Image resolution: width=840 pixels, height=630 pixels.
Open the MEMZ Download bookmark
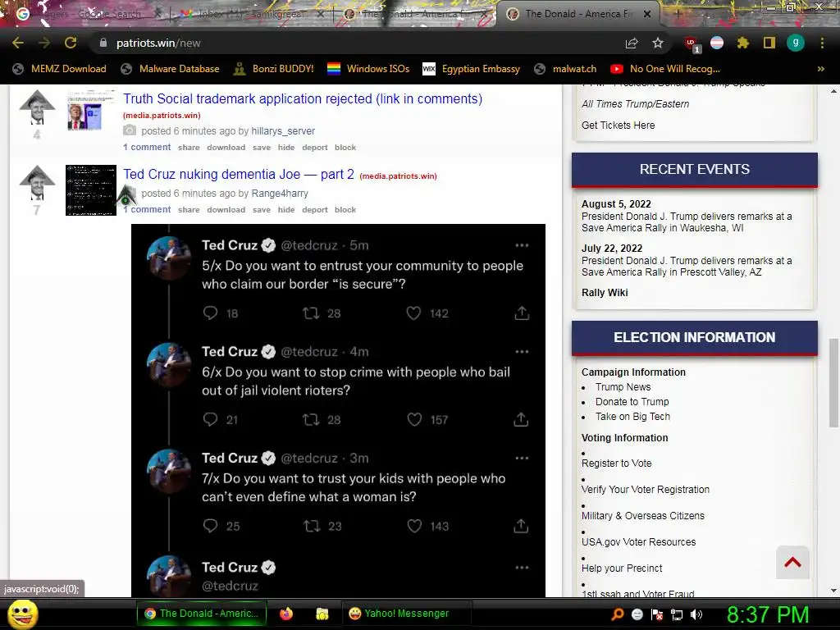(x=59, y=69)
